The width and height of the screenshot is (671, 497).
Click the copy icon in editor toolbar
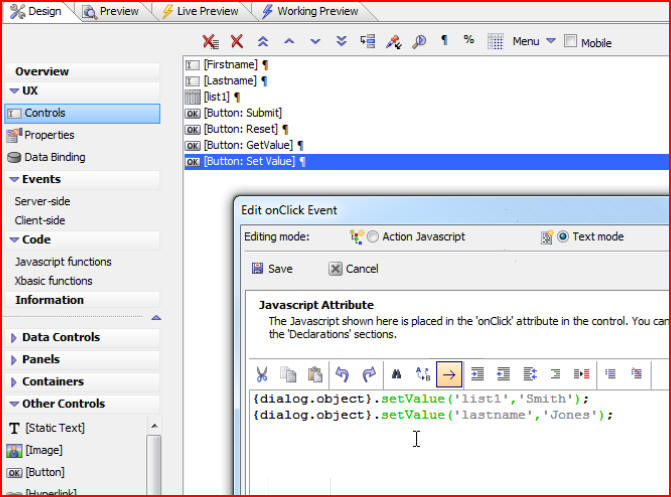[288, 374]
